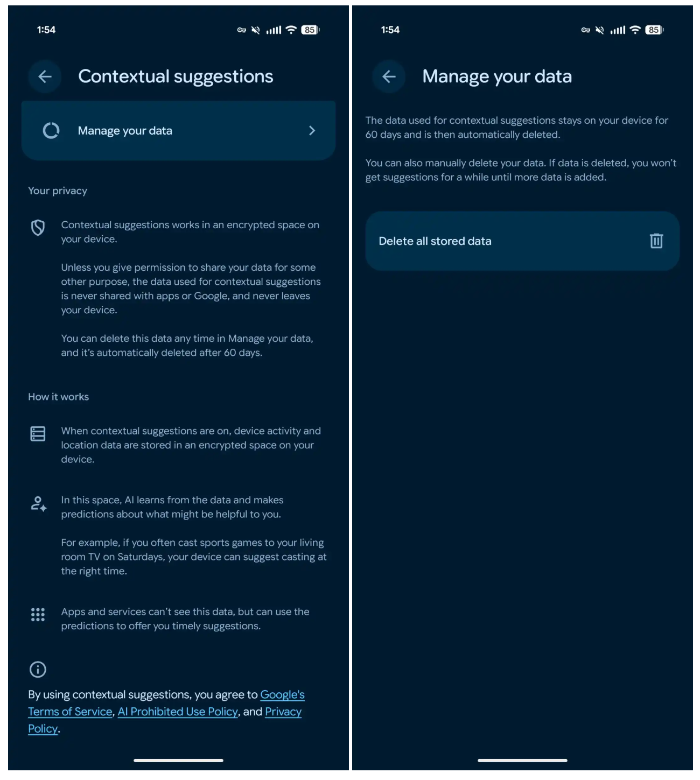Tap the left screen's muted bell status icon

[x=256, y=30]
